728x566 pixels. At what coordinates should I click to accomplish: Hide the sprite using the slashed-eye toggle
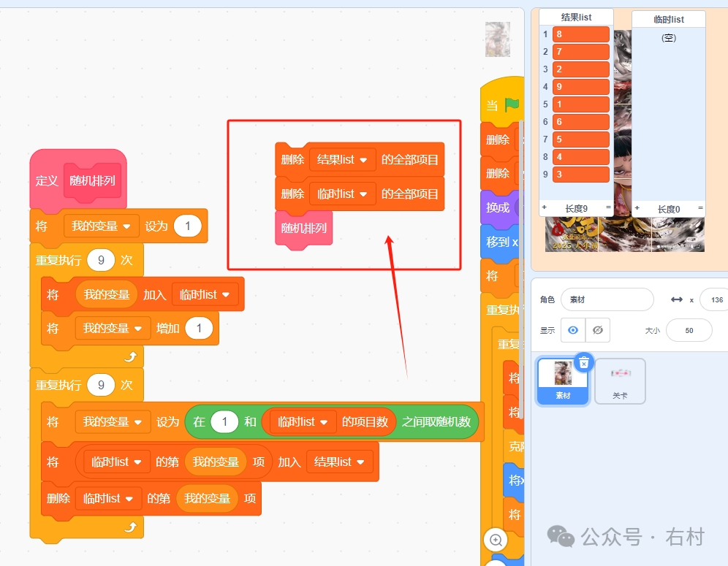tap(597, 330)
